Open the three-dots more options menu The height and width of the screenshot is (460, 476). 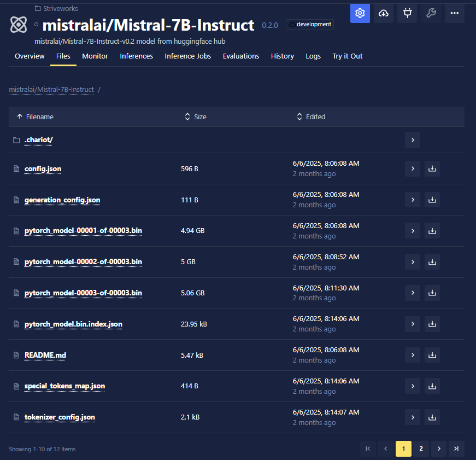(455, 13)
